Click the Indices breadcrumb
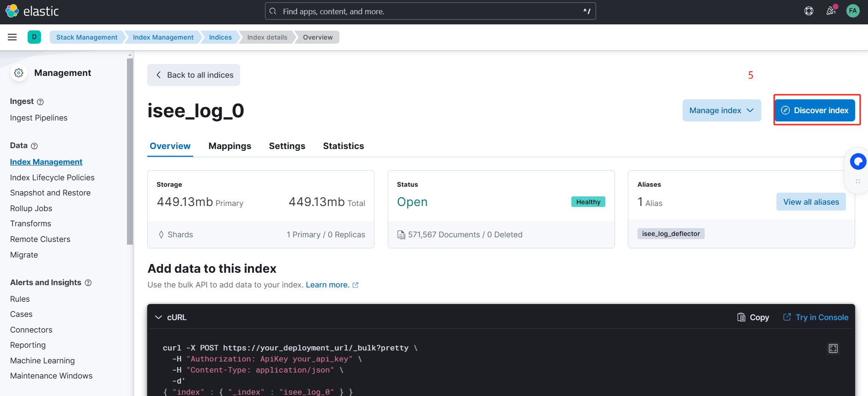This screenshot has height=396, width=868. (220, 37)
